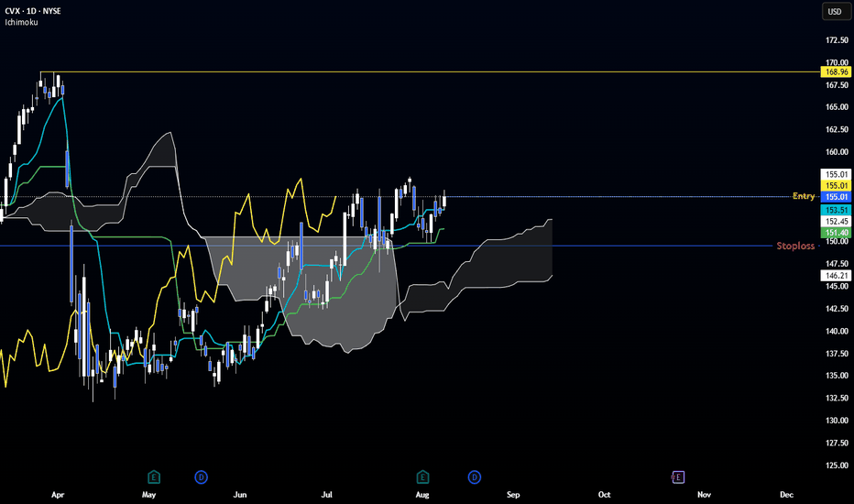Image resolution: width=854 pixels, height=504 pixels.
Task: Open the green earnings marker near May
Action: tap(154, 477)
